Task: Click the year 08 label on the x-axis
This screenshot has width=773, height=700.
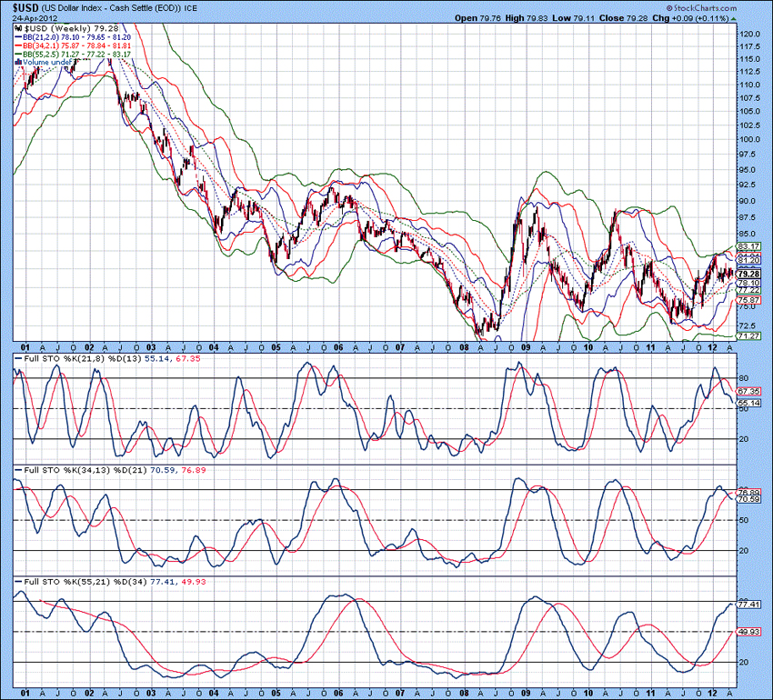Action: tap(463, 348)
